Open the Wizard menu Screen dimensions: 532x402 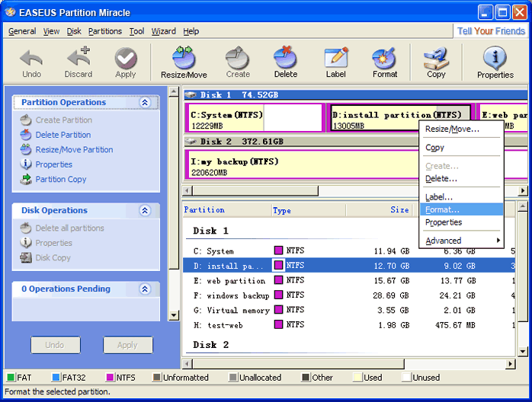[x=163, y=31]
